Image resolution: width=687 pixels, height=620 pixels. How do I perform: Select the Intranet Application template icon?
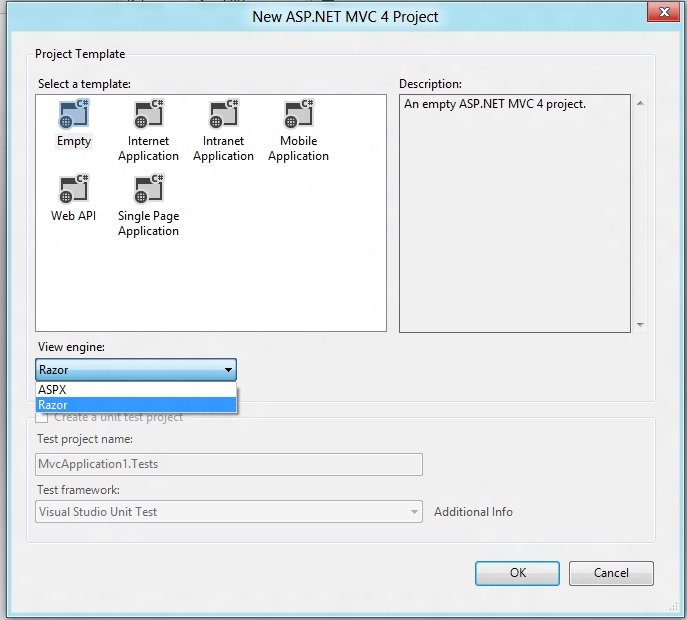click(223, 114)
